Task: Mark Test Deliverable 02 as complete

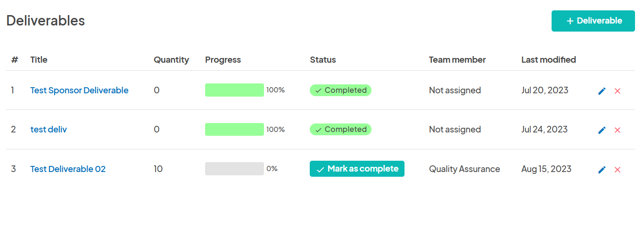Action: click(357, 169)
